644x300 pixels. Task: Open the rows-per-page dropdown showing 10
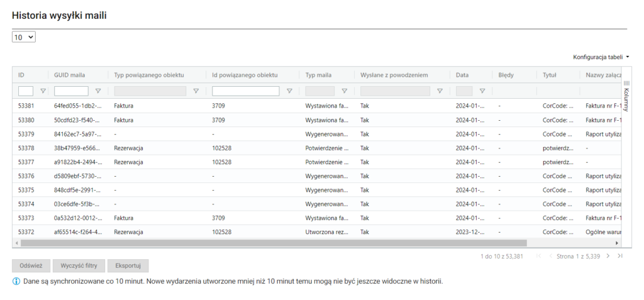click(24, 38)
